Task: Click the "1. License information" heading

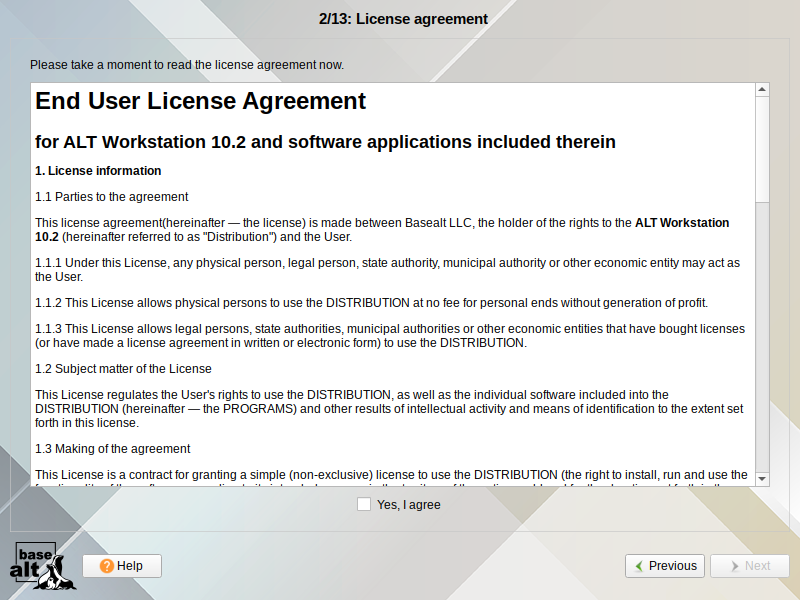Action: pos(98,171)
